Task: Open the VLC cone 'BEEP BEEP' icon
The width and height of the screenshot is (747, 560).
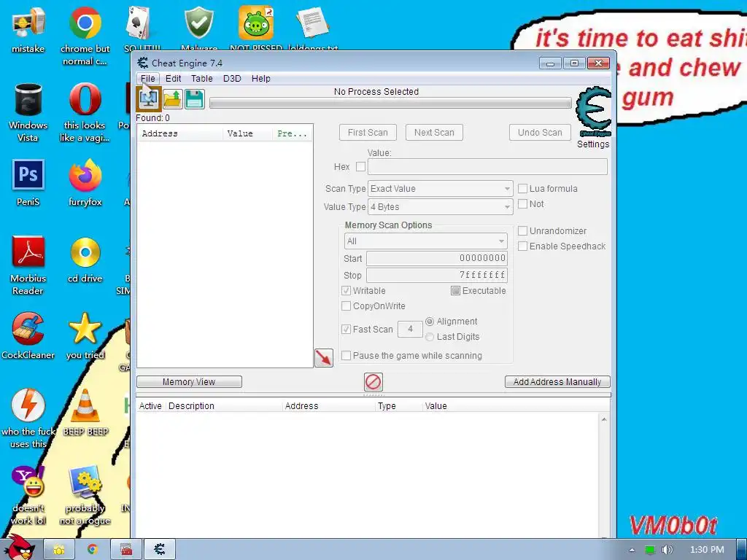Action: click(x=85, y=413)
